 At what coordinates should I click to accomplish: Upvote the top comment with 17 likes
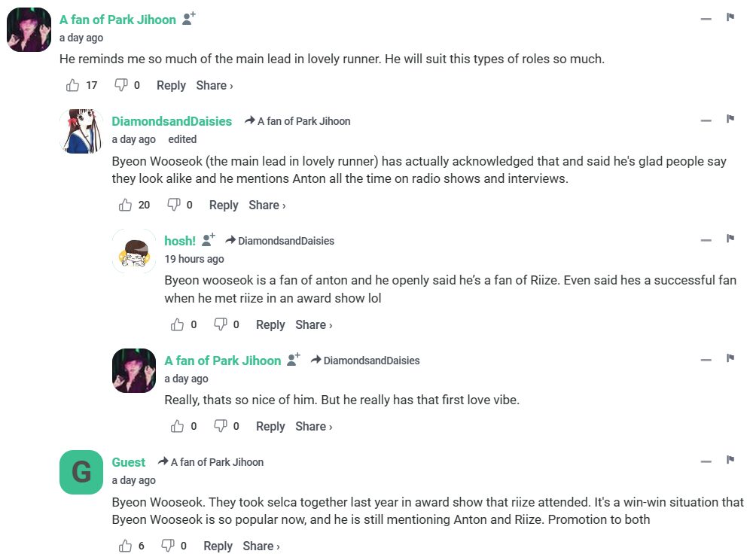[x=73, y=85]
